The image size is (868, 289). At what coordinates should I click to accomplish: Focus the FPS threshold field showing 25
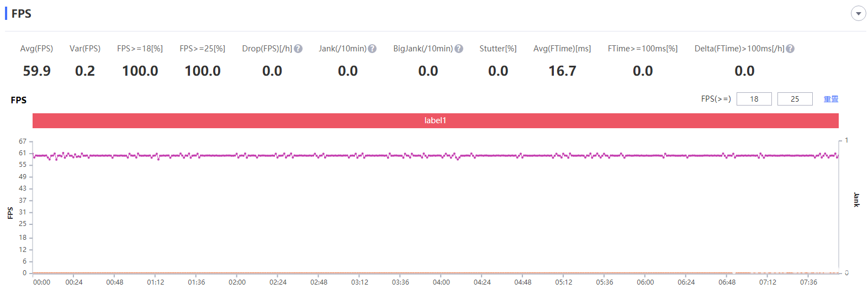[795, 99]
